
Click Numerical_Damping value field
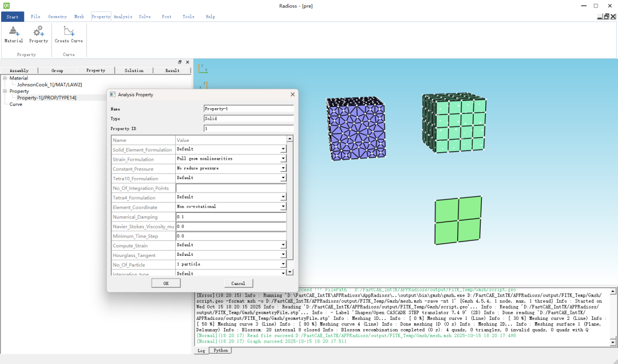231,217
